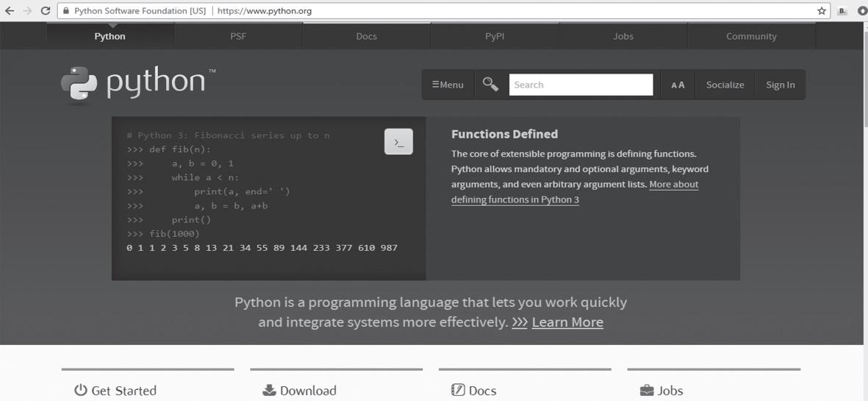Click the fib(1000) output number line
Viewport: 868px width, 401px height.
click(262, 247)
